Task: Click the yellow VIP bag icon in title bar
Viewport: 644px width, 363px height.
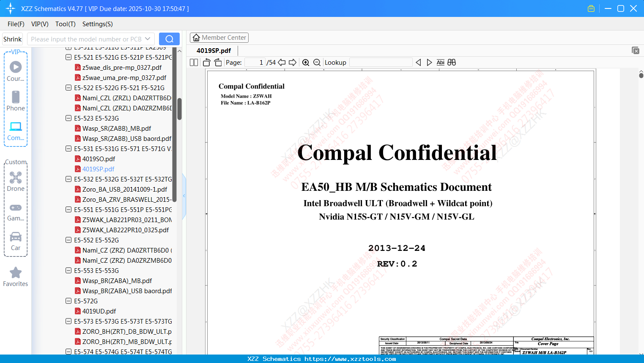Action: click(591, 8)
